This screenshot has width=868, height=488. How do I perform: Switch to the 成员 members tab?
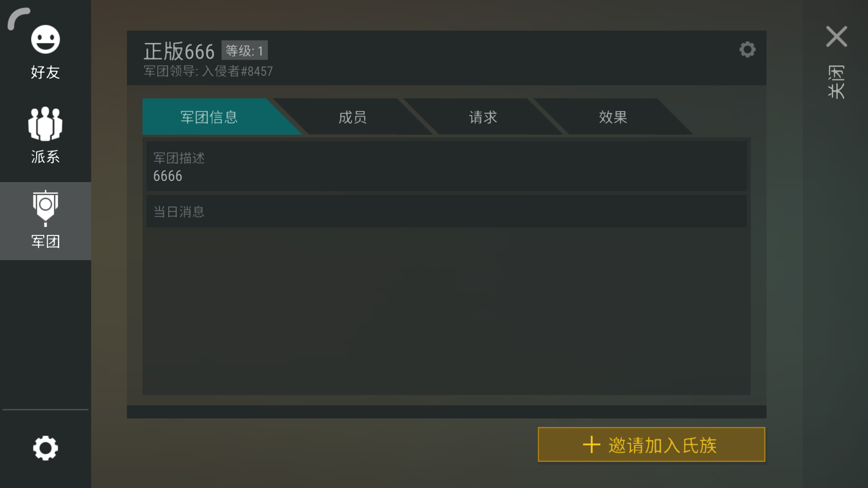tap(353, 117)
